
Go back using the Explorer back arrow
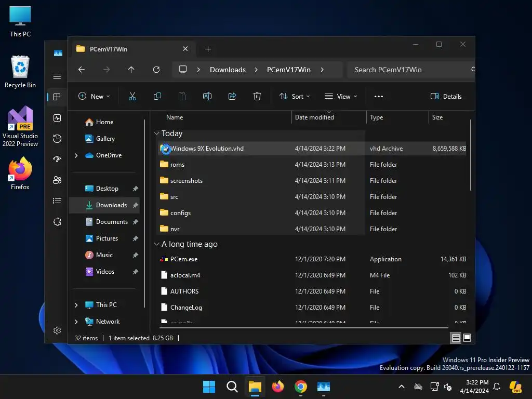pos(82,70)
